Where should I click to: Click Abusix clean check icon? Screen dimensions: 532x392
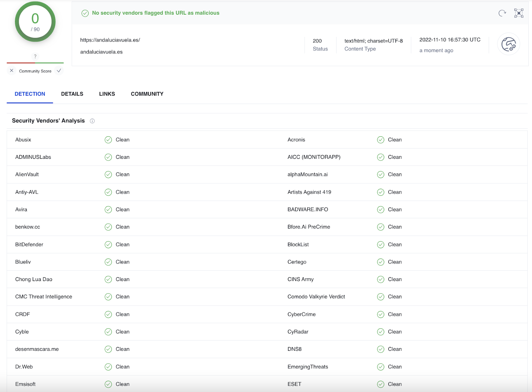click(108, 140)
